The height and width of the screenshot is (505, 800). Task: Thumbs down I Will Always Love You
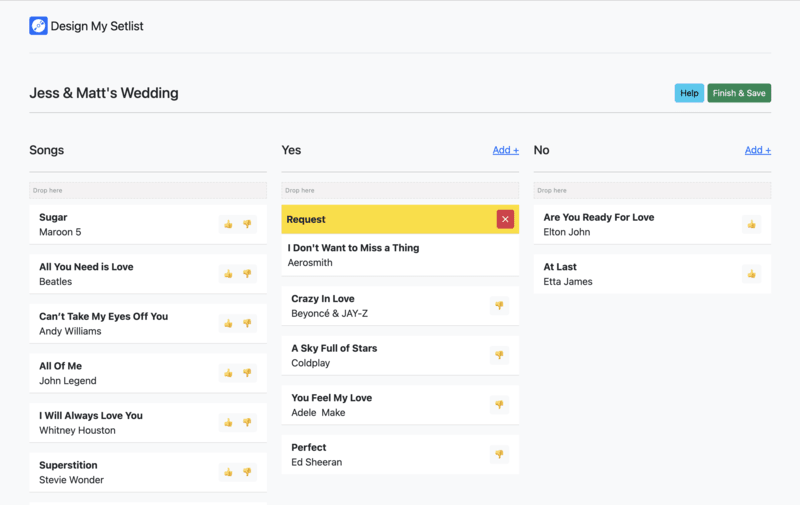247,422
